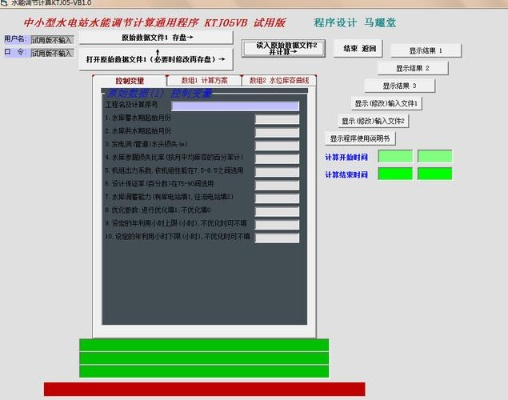508x400 pixels.
Task: Click the 年利用小时下限 input box
Action: click(277, 238)
